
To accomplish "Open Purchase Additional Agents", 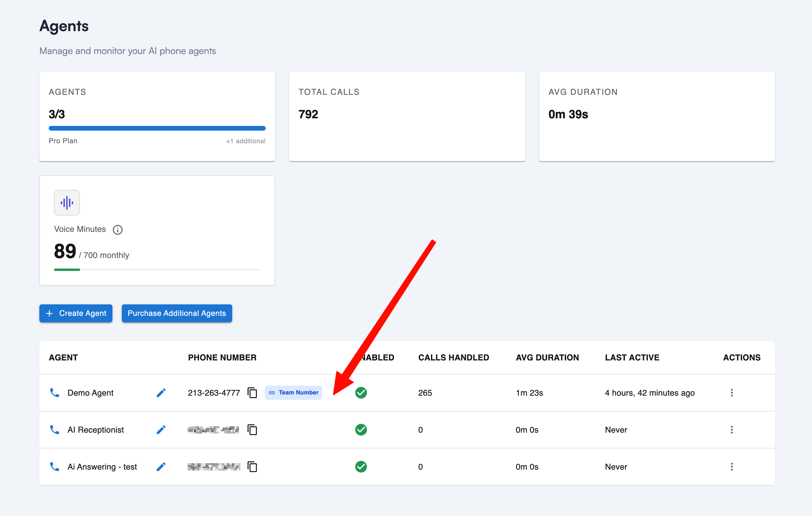I will coord(177,313).
